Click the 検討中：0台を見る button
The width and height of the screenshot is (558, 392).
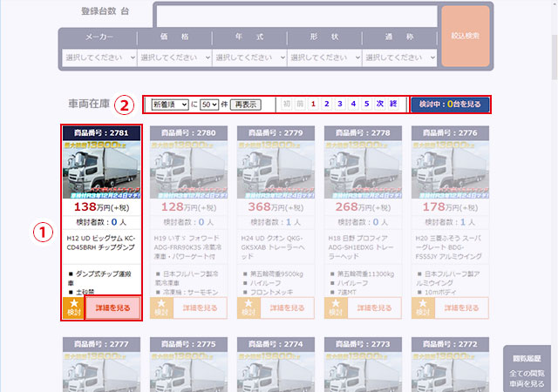pos(450,105)
